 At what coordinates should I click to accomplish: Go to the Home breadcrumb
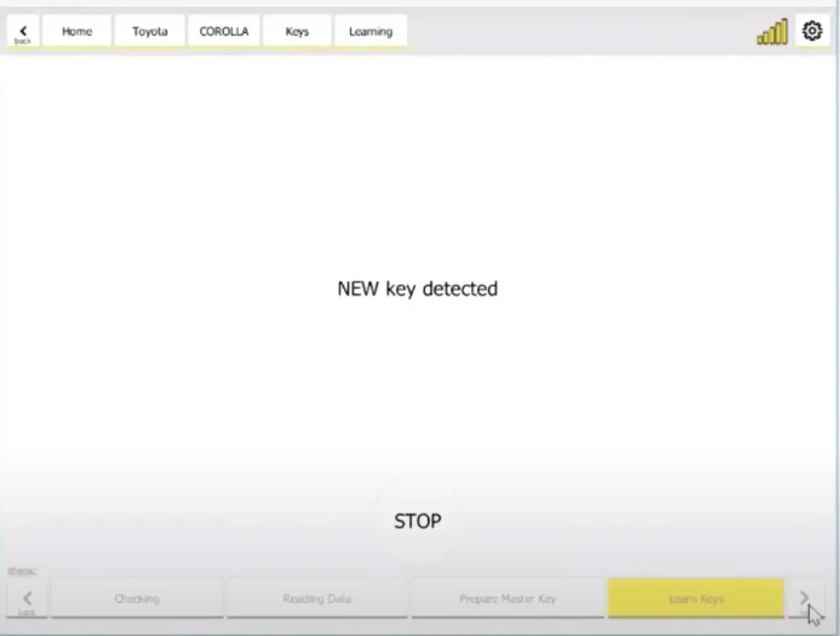[77, 31]
